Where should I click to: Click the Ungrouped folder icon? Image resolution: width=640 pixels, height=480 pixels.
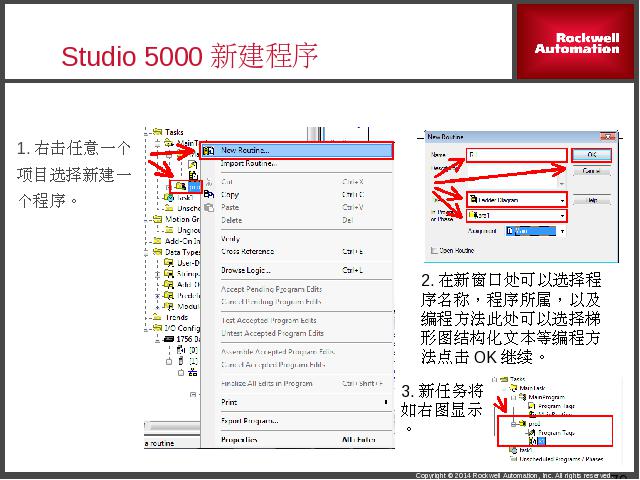169,230
